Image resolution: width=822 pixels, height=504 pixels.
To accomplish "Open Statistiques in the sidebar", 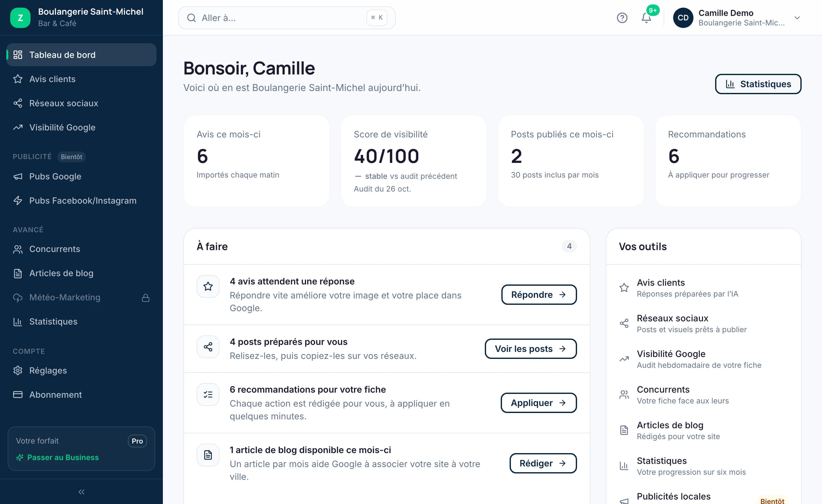I will [81, 322].
